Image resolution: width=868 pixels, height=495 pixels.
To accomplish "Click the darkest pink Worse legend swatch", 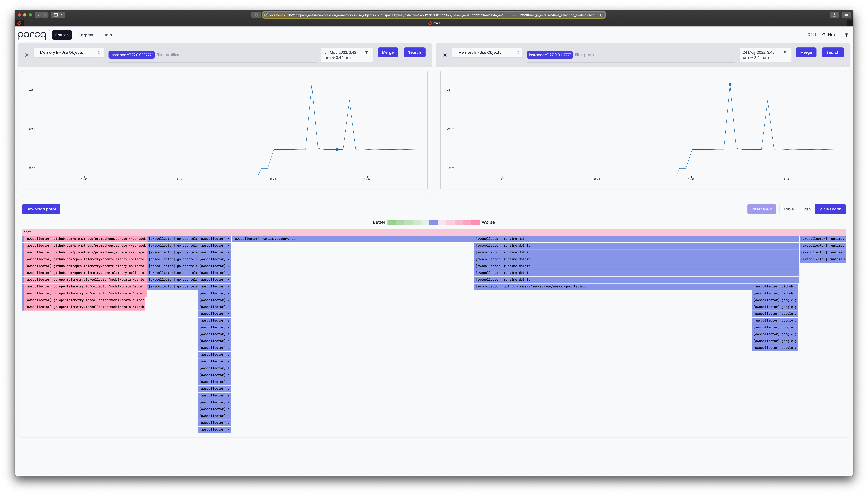I will coord(475,222).
